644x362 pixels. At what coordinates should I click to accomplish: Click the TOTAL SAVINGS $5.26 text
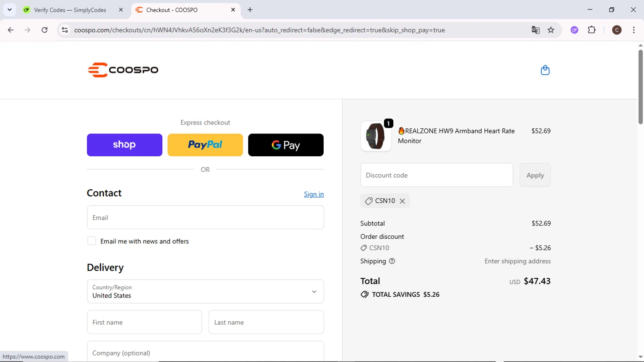(406, 295)
